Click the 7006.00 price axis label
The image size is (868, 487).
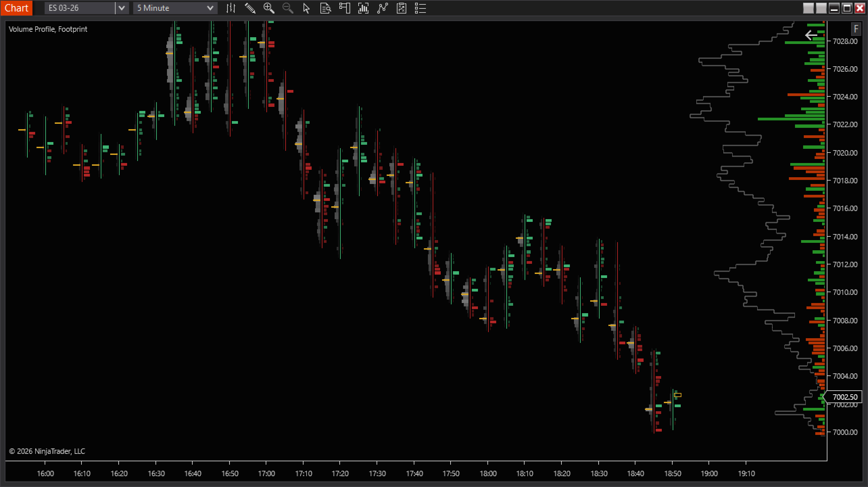point(845,348)
